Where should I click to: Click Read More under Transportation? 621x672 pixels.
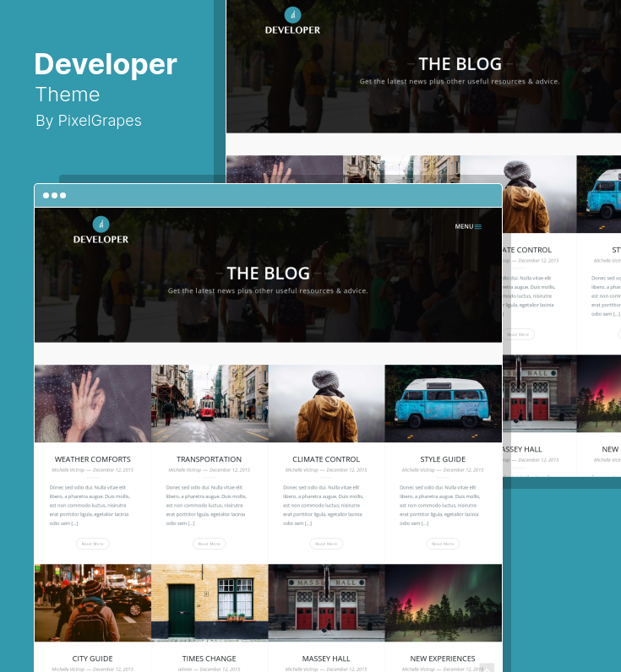tap(210, 544)
